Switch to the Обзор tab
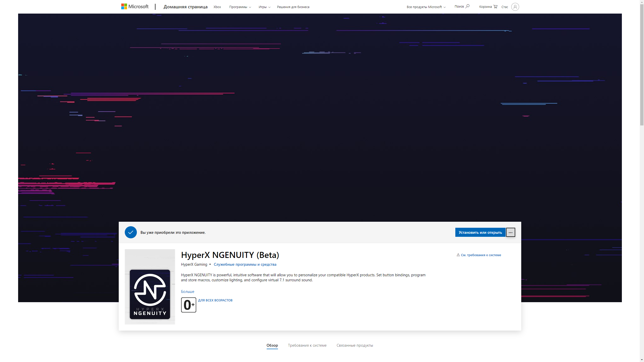The width and height of the screenshot is (644, 362). click(272, 345)
